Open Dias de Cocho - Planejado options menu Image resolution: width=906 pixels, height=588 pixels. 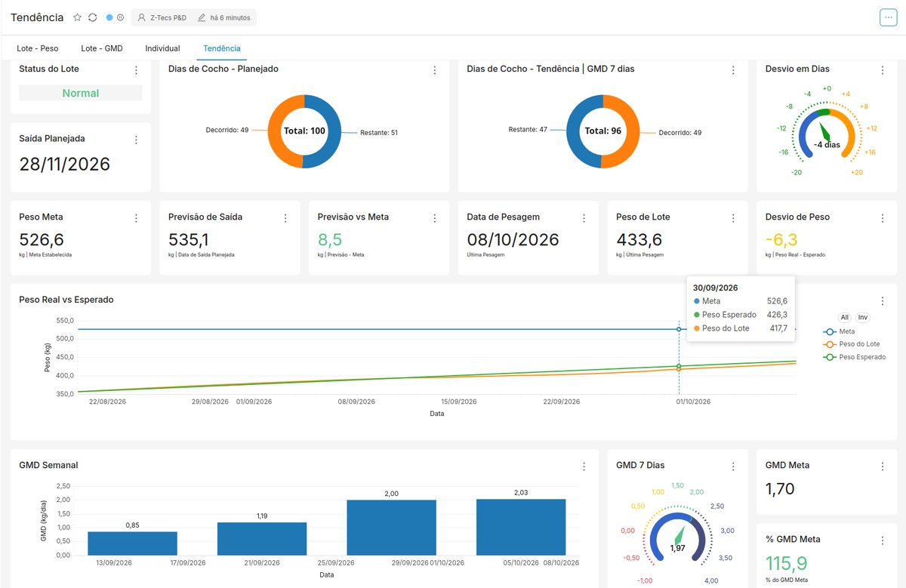tap(435, 70)
